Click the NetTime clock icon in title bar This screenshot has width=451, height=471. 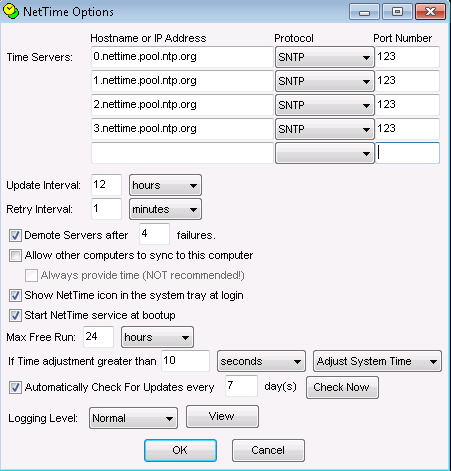tap(11, 11)
